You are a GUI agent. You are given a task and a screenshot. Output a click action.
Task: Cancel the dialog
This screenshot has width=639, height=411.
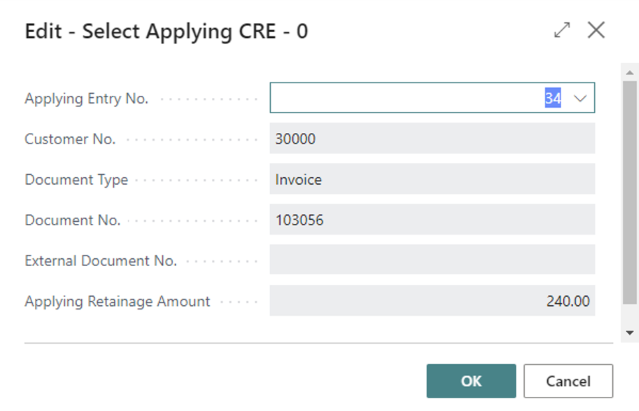tap(568, 381)
